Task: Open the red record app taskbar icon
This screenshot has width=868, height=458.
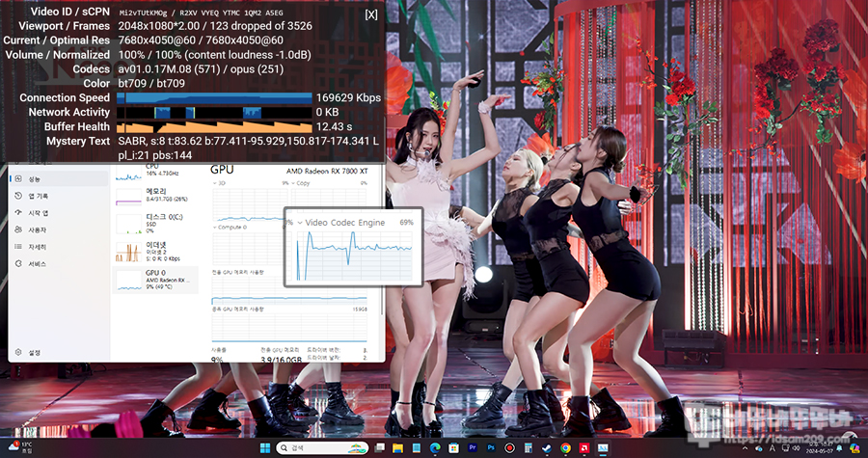Action: [509, 447]
